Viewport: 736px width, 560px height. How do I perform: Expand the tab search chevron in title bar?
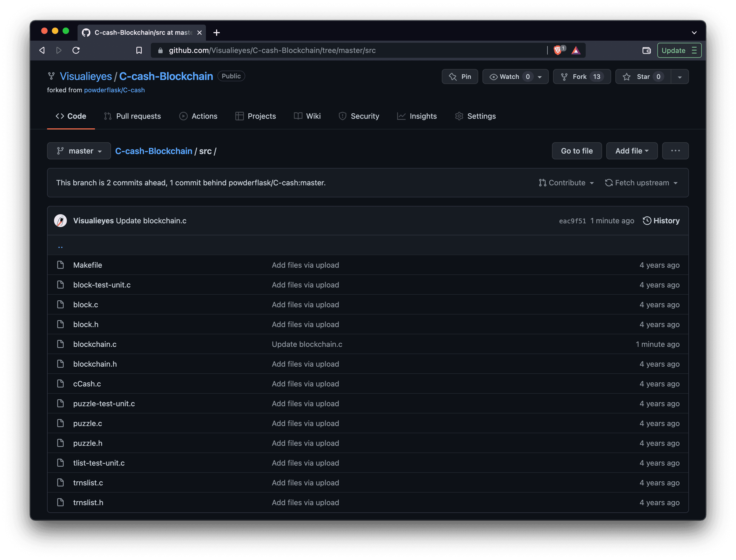click(694, 33)
